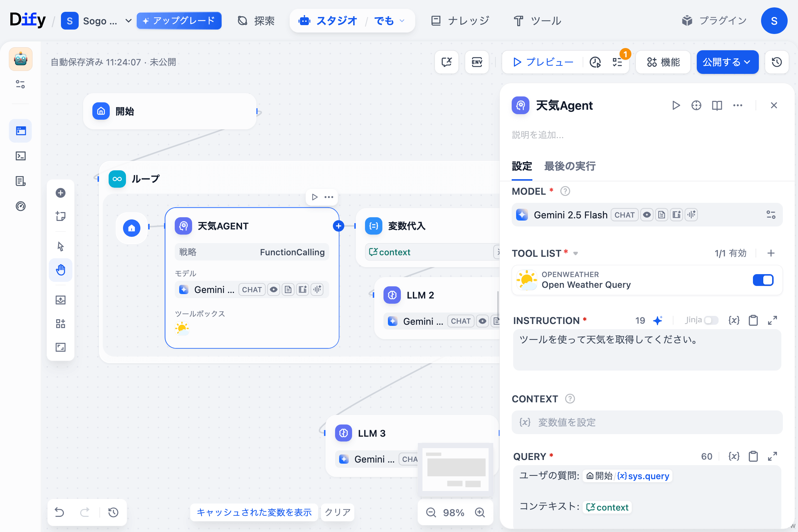Click the undo arrow at bottom left

coord(59,512)
